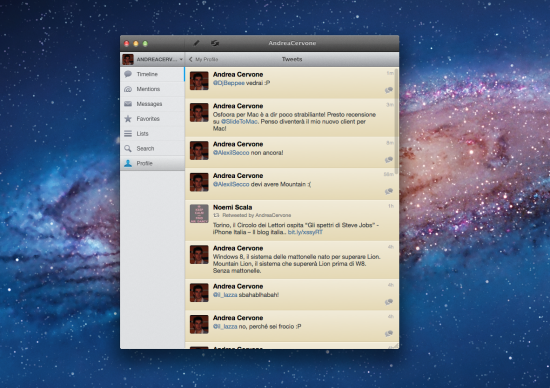The width and height of the screenshot is (550, 388).
Task: Click conversation icon on 'sbahabhabah!' tweet
Action: pyautogui.click(x=389, y=302)
